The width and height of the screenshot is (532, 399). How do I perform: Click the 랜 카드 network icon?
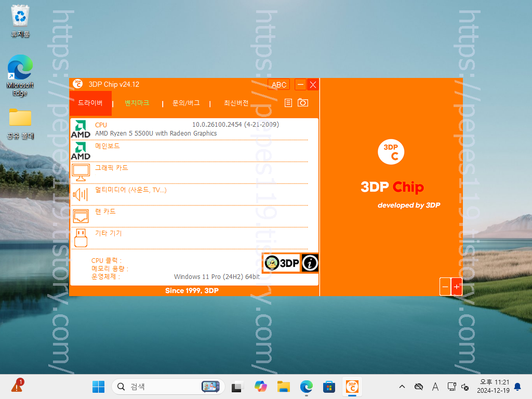(x=81, y=216)
